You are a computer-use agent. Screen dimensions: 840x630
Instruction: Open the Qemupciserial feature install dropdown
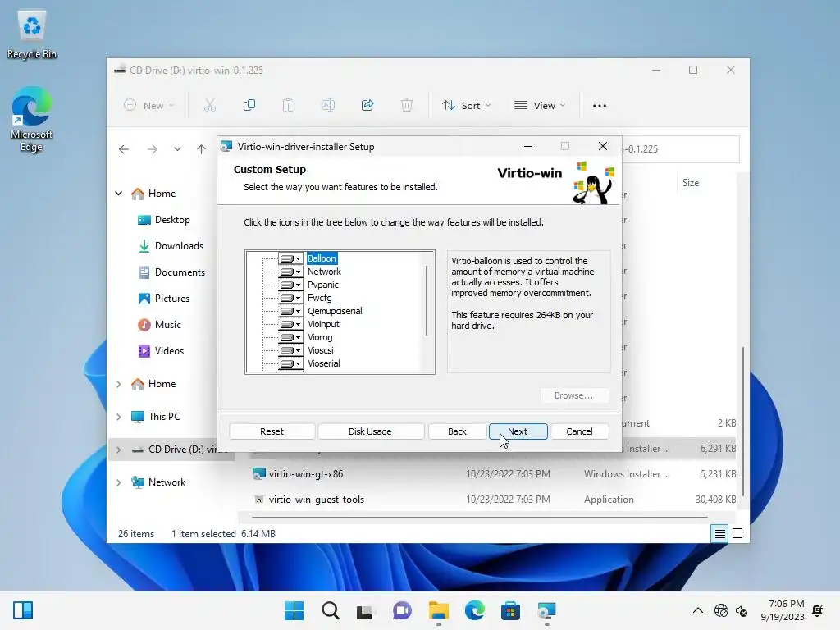(x=290, y=311)
